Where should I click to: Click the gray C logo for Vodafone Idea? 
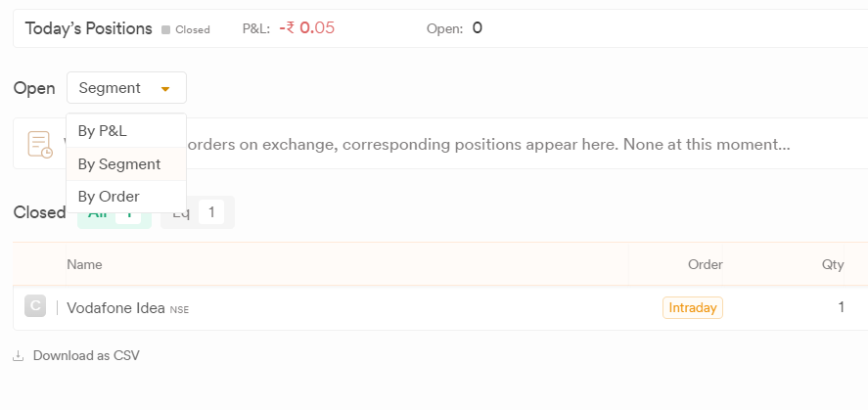click(x=35, y=306)
